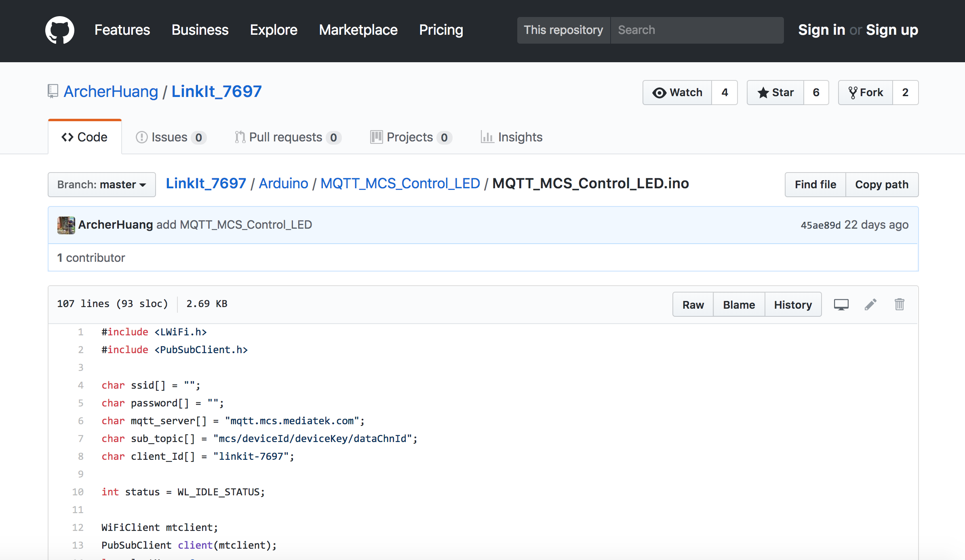The image size is (965, 560).
Task: Select line number 10
Action: click(x=78, y=492)
